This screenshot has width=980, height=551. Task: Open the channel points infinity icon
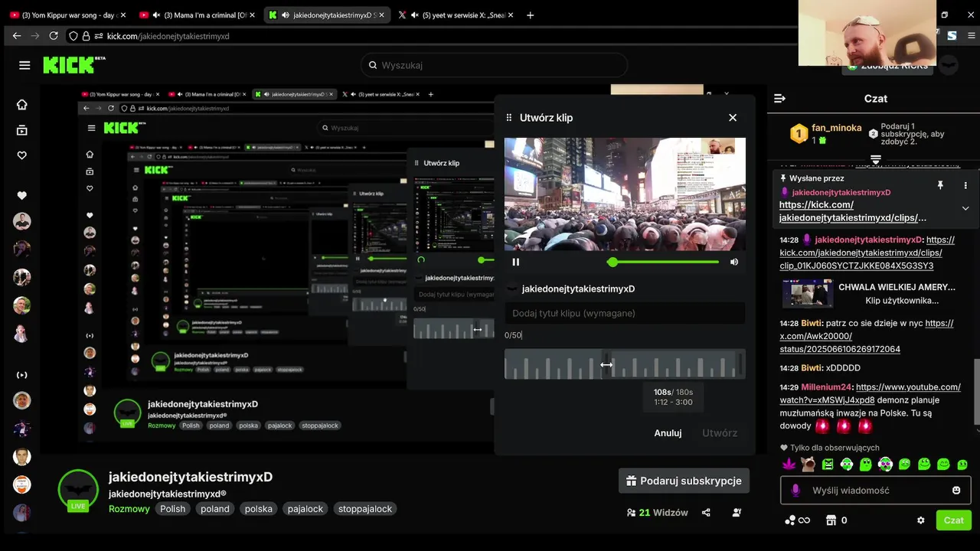(797, 520)
